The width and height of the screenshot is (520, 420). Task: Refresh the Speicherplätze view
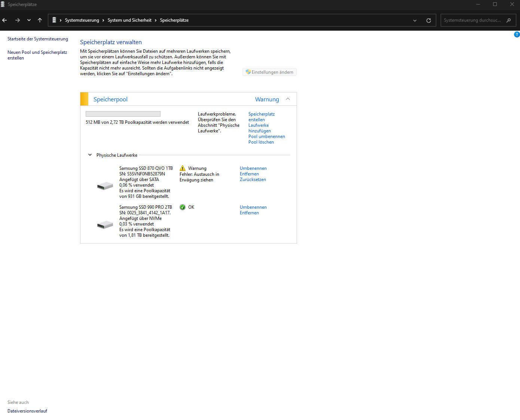click(429, 21)
